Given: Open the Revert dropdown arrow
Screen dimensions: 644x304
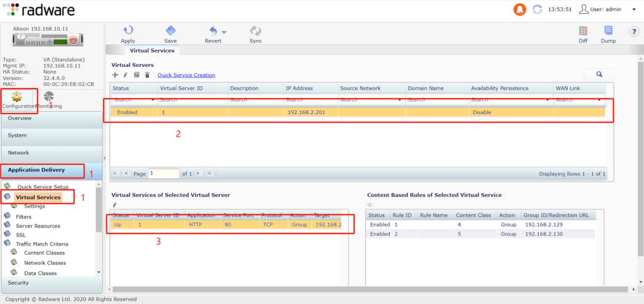Looking at the screenshot, I should [x=224, y=32].
